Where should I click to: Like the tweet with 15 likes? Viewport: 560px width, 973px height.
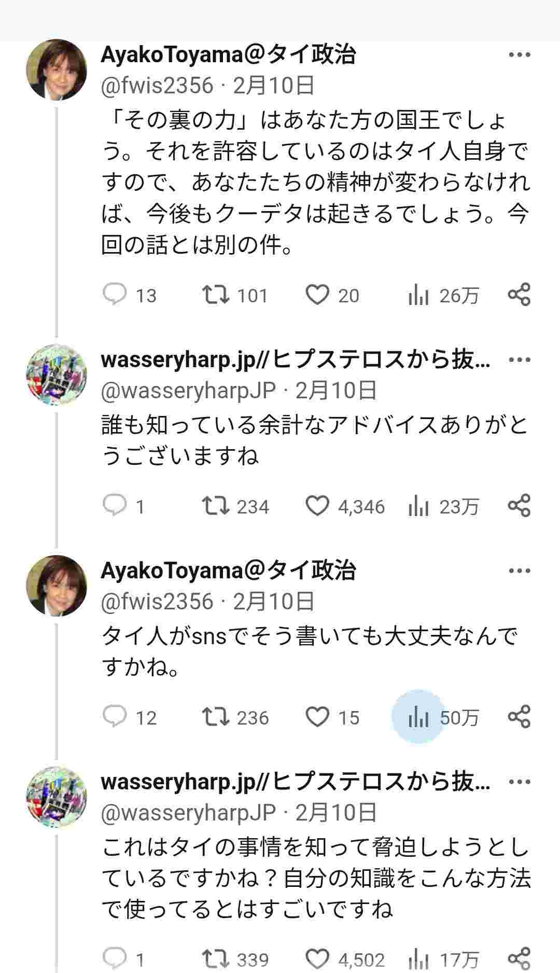[x=317, y=717]
